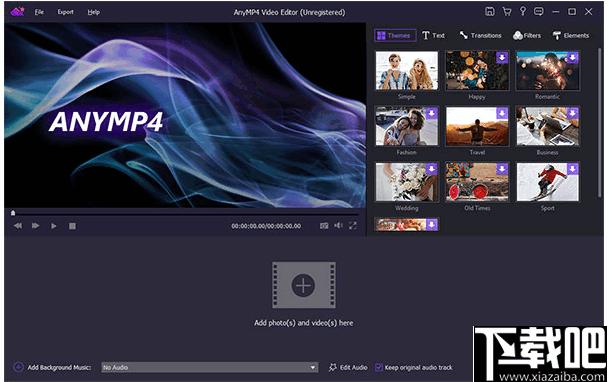The image size is (609, 382).
Task: Click the fast forward playback button
Action: tap(35, 226)
